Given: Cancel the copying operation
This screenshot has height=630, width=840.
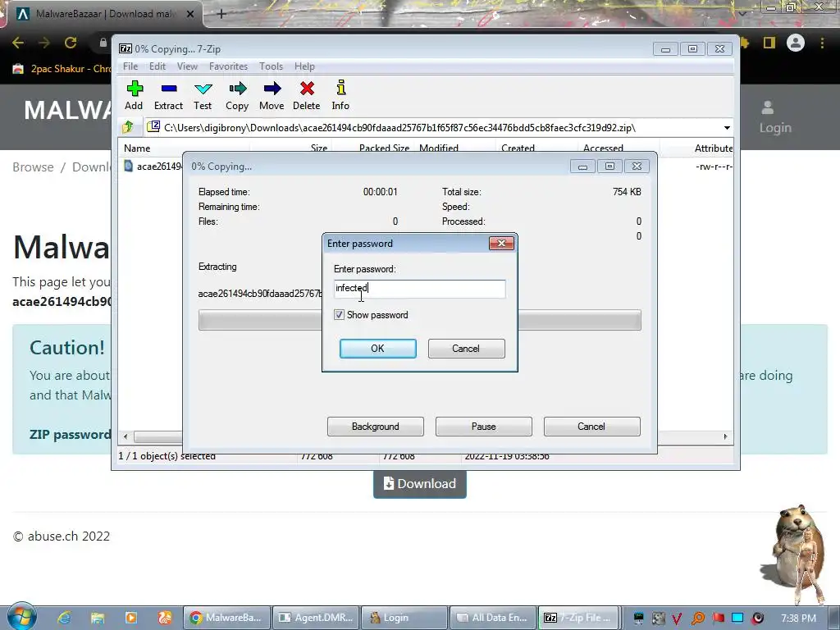Looking at the screenshot, I should [592, 427].
